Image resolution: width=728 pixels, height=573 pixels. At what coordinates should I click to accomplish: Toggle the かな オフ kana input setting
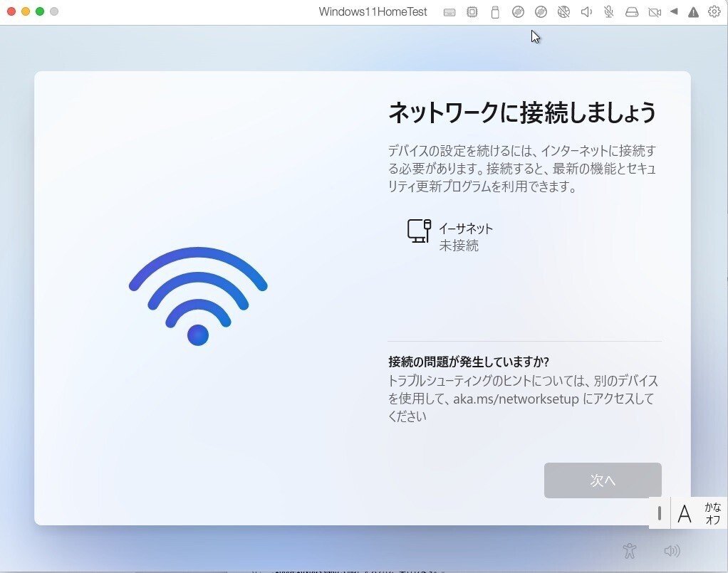712,513
